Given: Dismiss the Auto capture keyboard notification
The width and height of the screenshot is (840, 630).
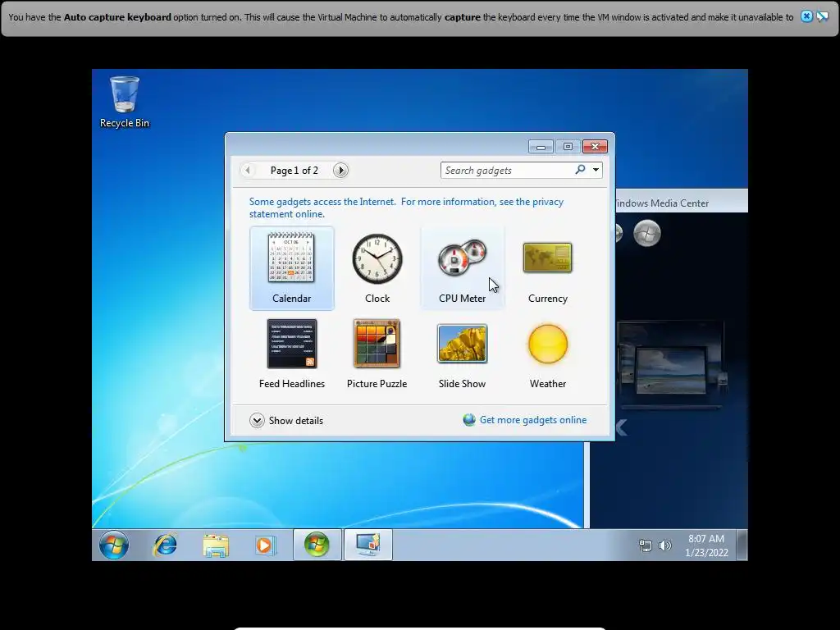Looking at the screenshot, I should pyautogui.click(x=806, y=16).
